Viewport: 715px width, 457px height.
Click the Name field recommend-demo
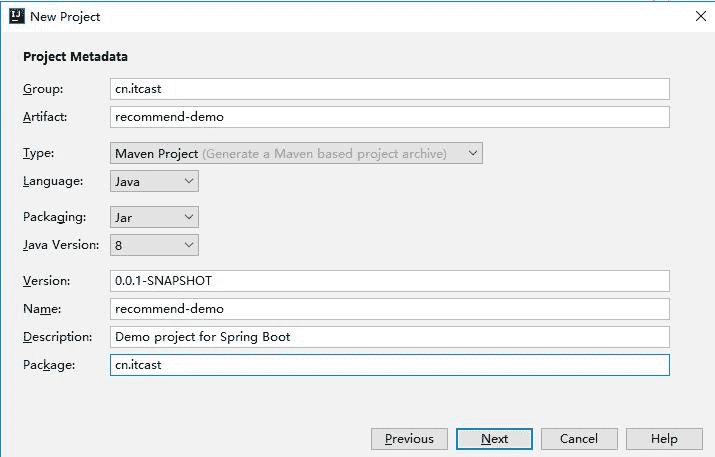point(390,309)
